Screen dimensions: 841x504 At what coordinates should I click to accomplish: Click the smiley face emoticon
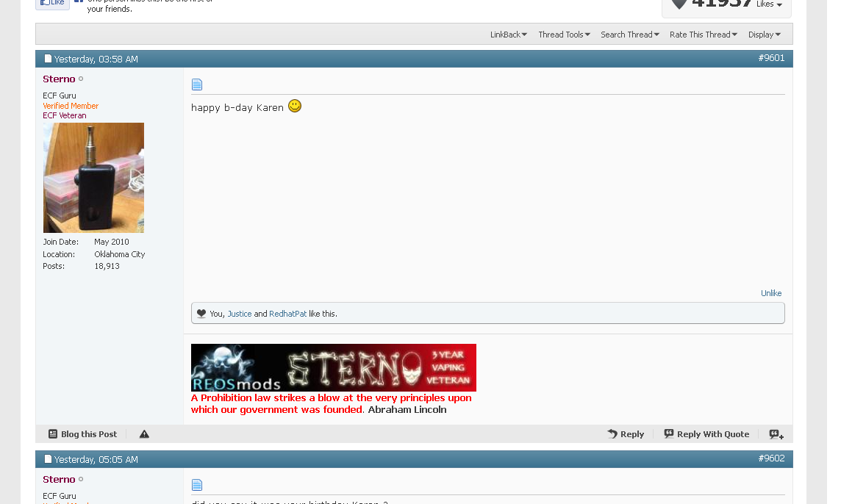[295, 106]
